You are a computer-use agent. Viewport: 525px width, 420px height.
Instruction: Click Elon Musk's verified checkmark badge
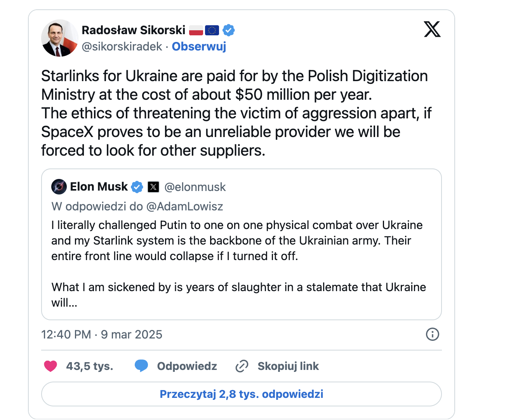click(137, 187)
